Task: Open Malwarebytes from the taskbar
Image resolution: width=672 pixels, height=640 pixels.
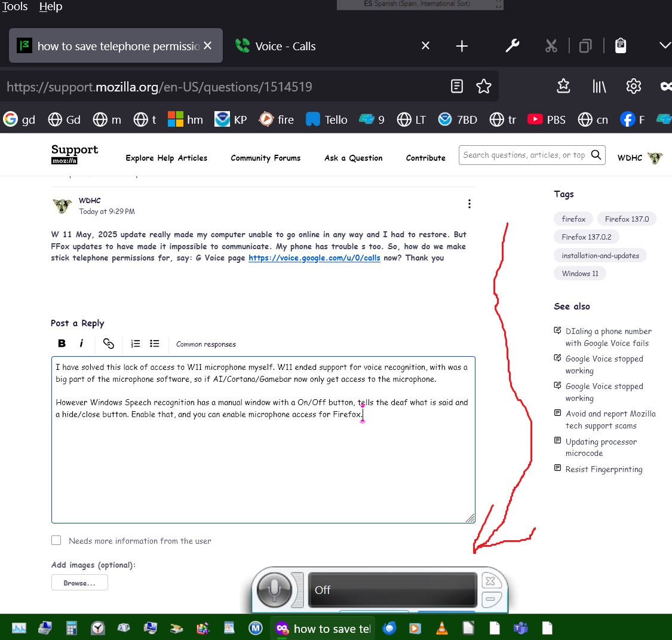Action: (x=256, y=628)
